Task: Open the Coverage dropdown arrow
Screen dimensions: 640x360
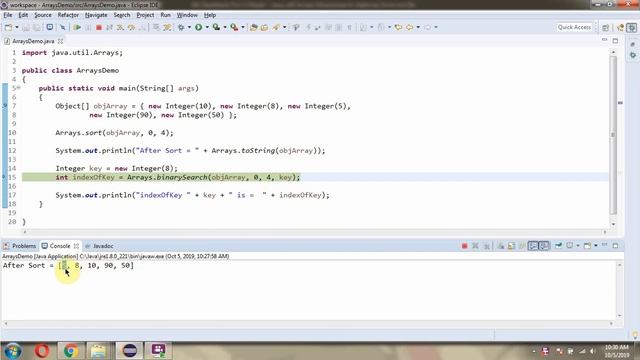Action: tap(224, 27)
